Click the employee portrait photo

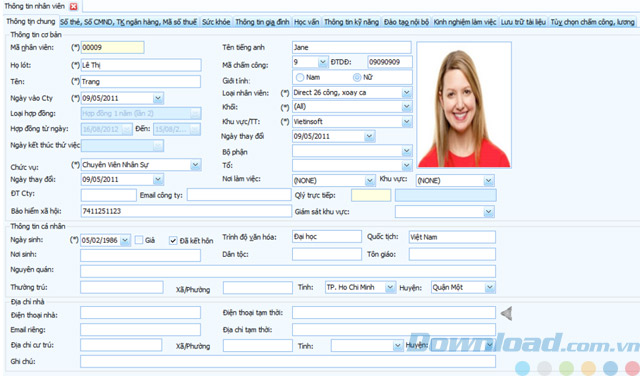(464, 105)
